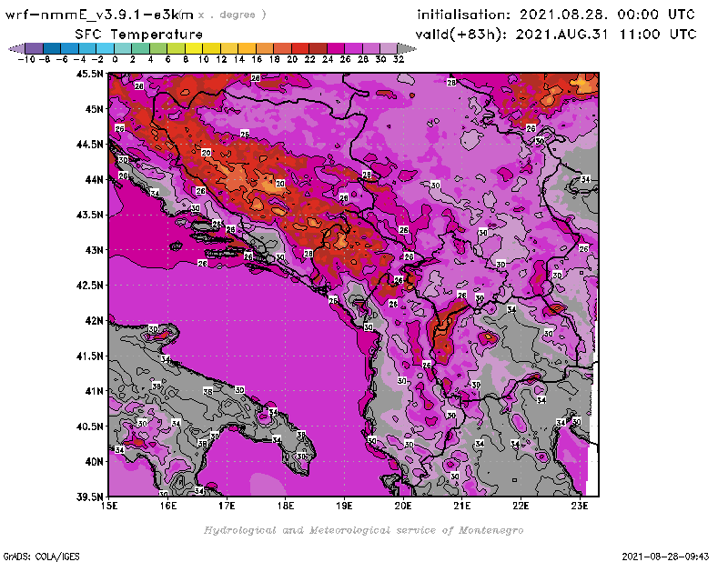Select the '44N' latitude label
Image resolution: width=728 pixels, height=562 pixels.
coord(94,179)
